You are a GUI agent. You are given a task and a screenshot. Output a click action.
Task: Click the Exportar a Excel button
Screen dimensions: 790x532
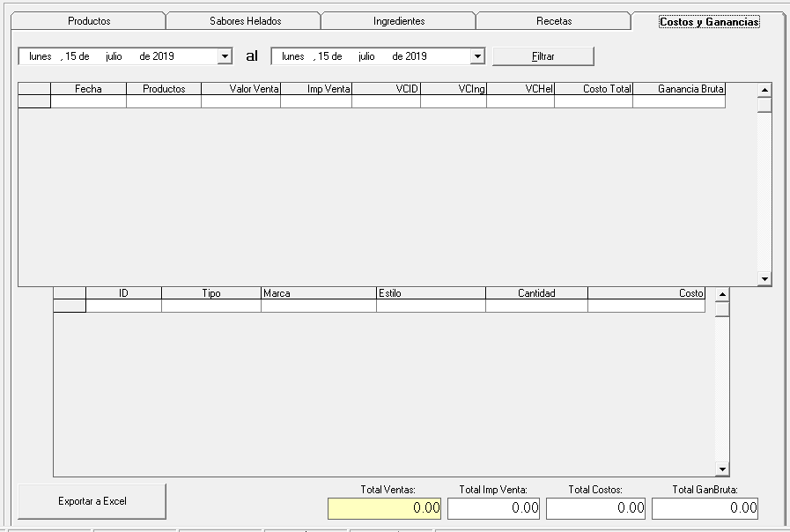pyautogui.click(x=92, y=501)
